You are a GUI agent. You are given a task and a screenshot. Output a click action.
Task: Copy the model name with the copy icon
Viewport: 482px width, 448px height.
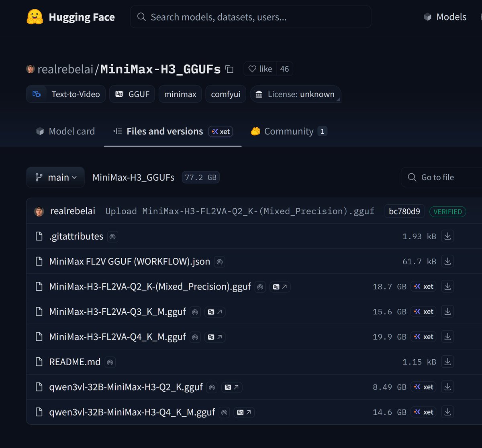click(x=229, y=69)
